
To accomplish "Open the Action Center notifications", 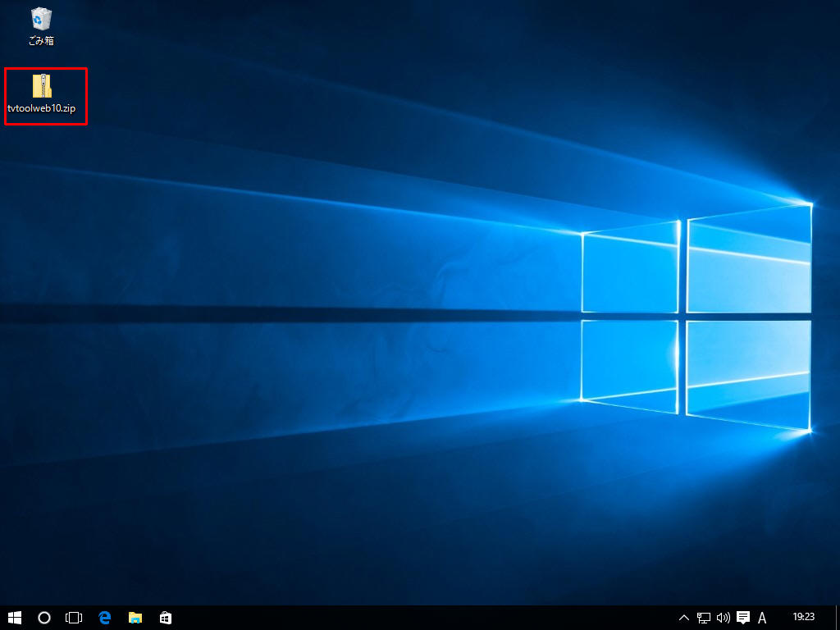I will 743,618.
